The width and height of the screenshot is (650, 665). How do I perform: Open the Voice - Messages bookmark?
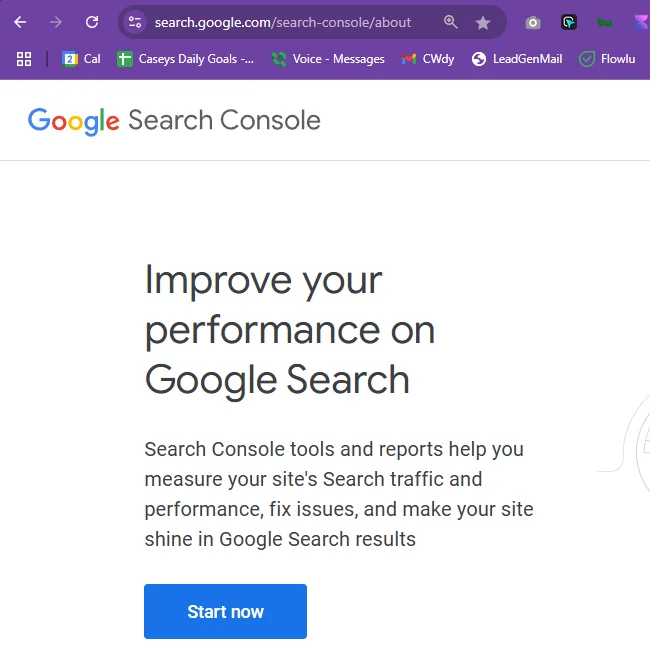(328, 59)
